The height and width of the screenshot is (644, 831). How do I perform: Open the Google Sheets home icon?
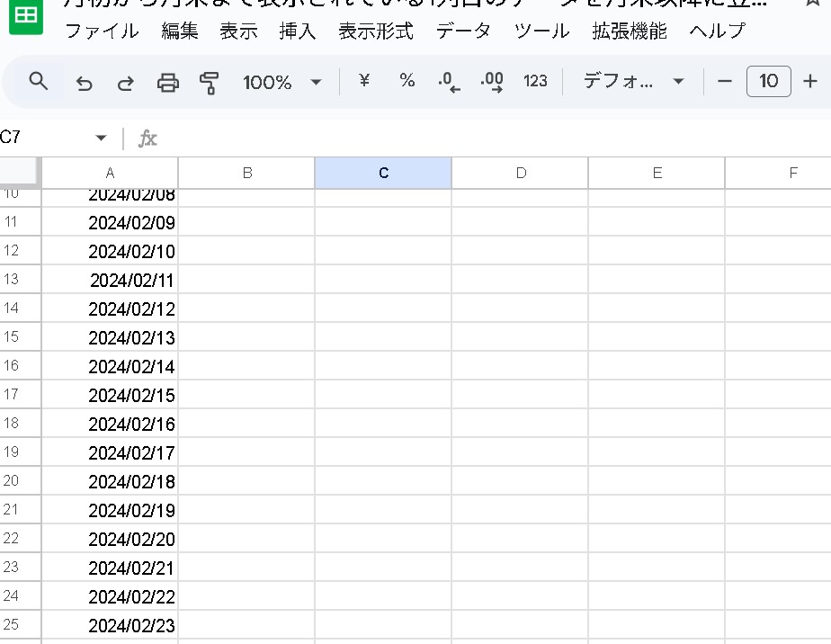[26, 17]
